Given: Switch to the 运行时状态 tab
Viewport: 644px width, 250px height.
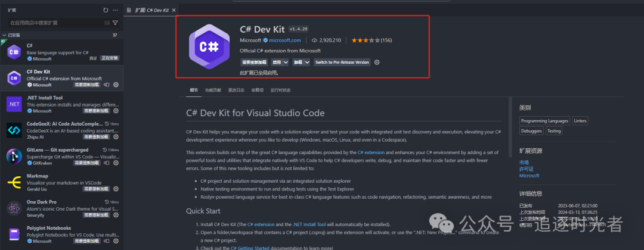Looking at the screenshot, I should [x=280, y=90].
